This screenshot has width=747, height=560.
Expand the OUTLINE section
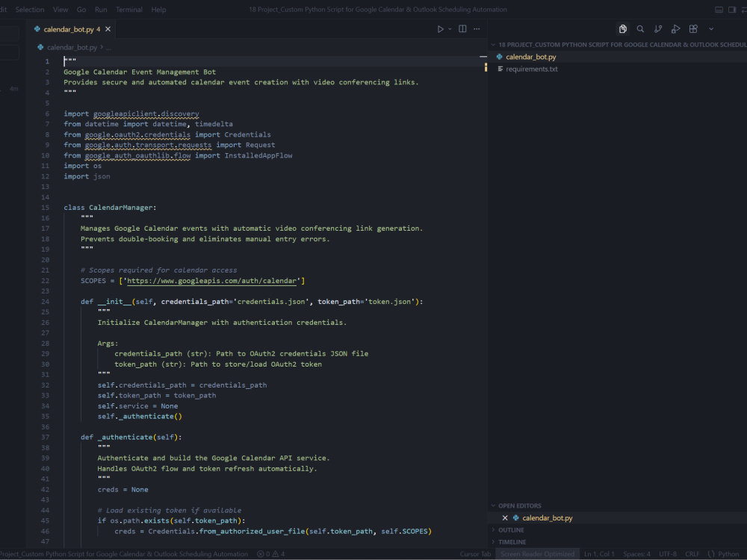[618, 530]
